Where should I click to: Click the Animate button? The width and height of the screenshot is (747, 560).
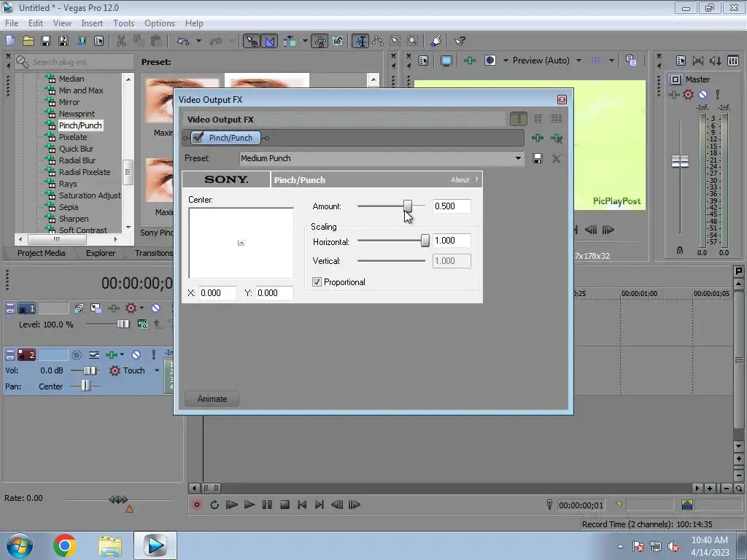click(212, 399)
